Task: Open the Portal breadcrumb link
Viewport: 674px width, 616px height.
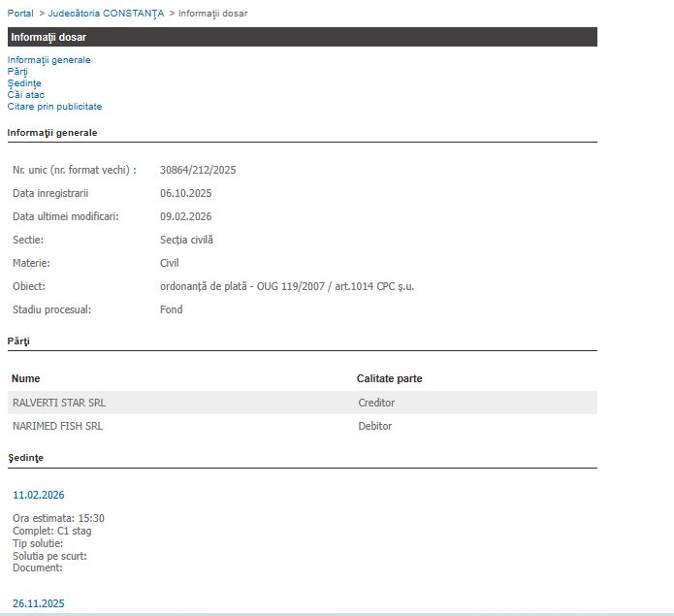Action: [x=20, y=14]
